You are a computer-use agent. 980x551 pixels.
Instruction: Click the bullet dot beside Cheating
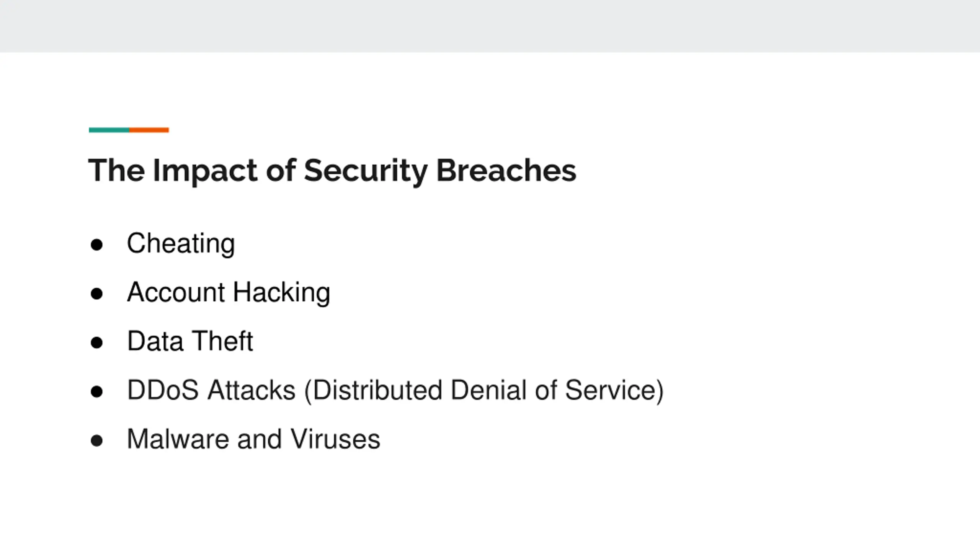(96, 245)
